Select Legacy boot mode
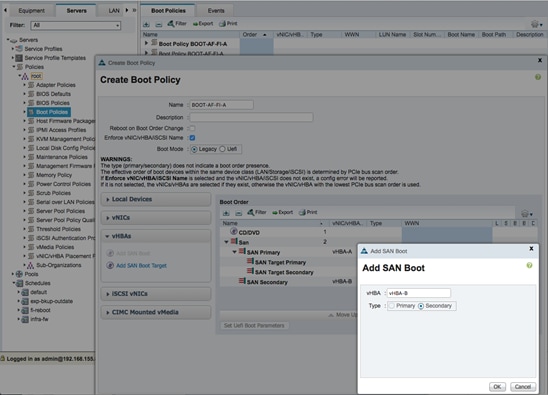 [x=194, y=149]
